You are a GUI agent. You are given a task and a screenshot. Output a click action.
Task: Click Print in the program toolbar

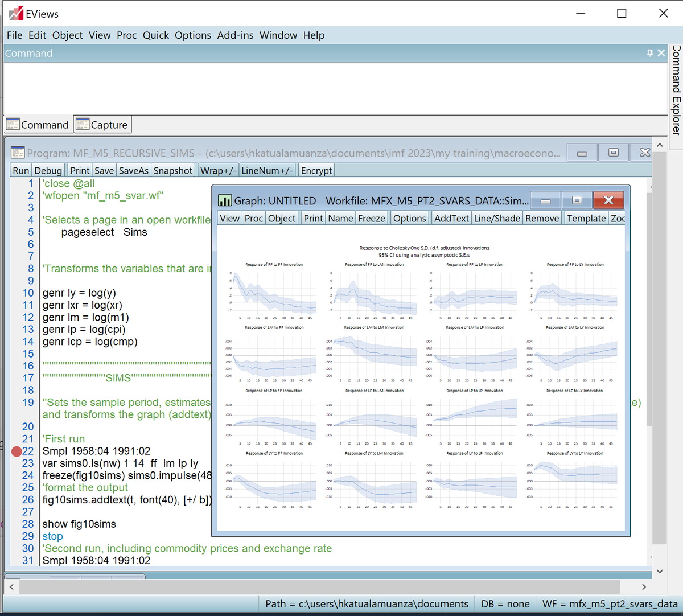[x=80, y=170]
